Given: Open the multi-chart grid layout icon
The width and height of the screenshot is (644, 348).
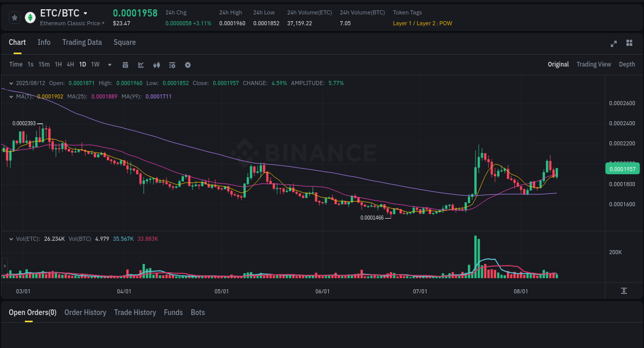Looking at the screenshot, I should [x=629, y=43].
